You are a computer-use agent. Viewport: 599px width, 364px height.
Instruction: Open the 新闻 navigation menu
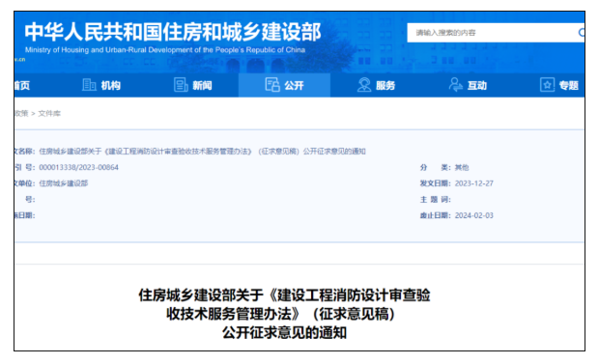(193, 85)
